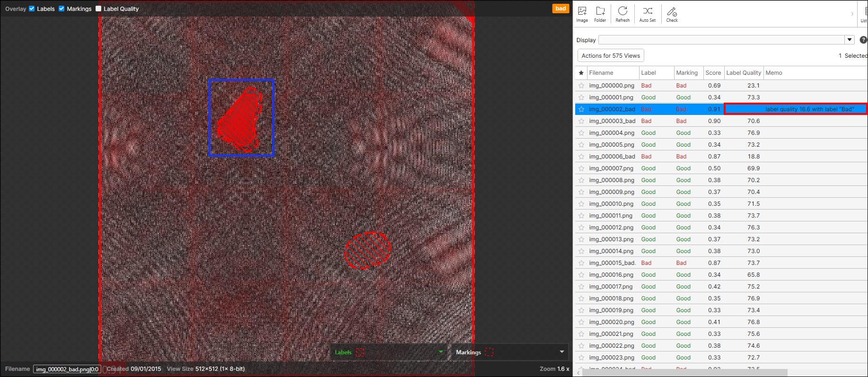Open the Display filter dropdown
This screenshot has height=377, width=868.
pyautogui.click(x=850, y=40)
